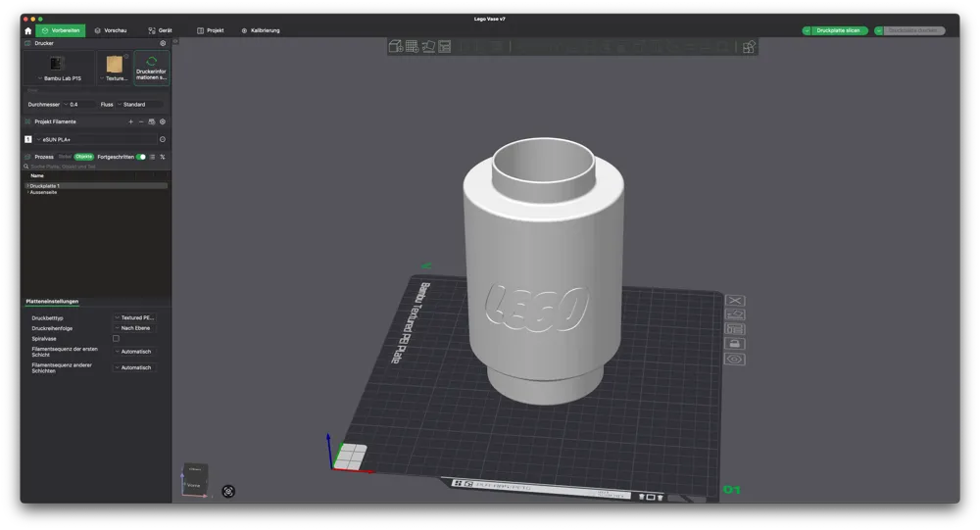Open the eSUN PLA+ filament dropdown

pyautogui.click(x=95, y=139)
